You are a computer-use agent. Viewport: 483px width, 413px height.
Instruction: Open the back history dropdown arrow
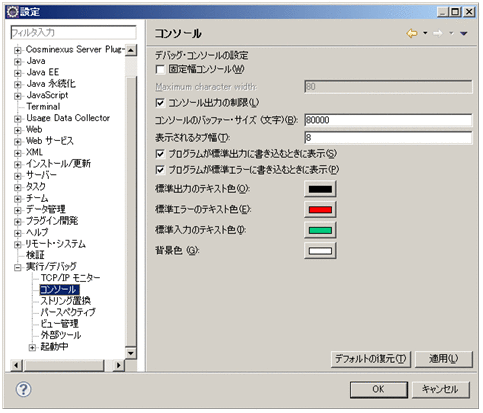coord(425,33)
